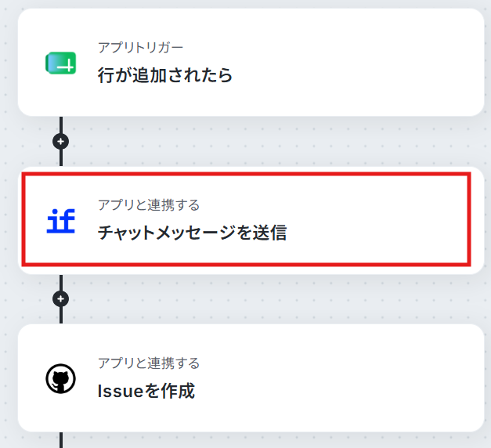Add a step below the trigger card
Image resolution: width=491 pixels, height=448 pixels.
click(61, 141)
